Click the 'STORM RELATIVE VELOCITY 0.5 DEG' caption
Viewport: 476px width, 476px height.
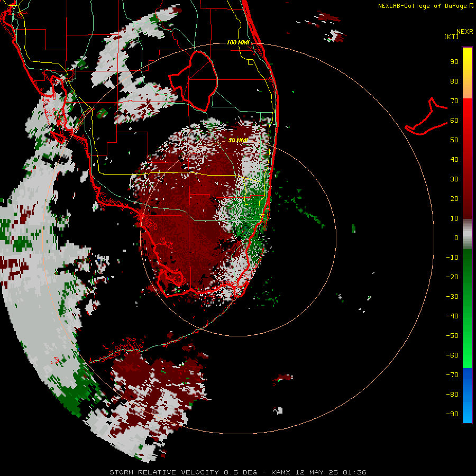pyautogui.click(x=183, y=472)
